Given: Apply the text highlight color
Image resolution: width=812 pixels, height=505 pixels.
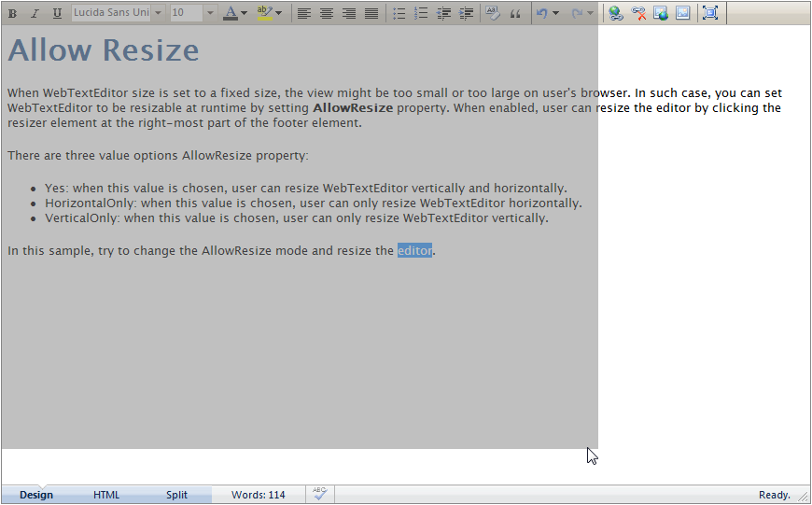Looking at the screenshot, I should tap(264, 13).
